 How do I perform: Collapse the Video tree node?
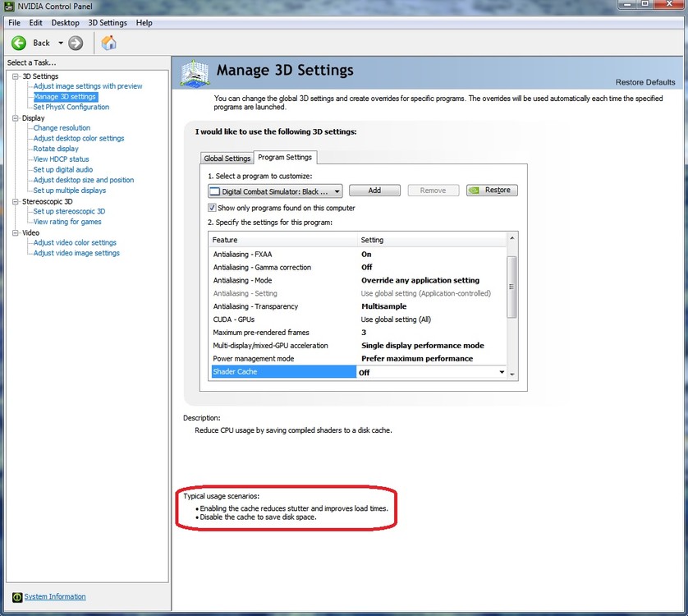click(x=16, y=232)
